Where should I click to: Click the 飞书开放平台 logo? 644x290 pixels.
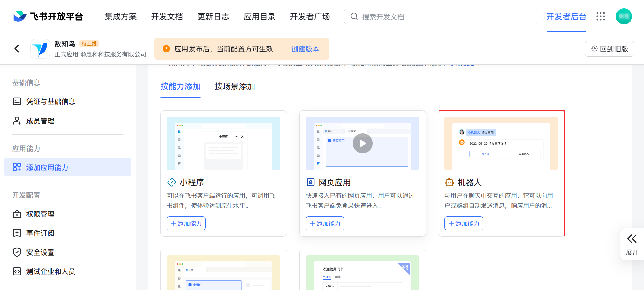click(48, 16)
